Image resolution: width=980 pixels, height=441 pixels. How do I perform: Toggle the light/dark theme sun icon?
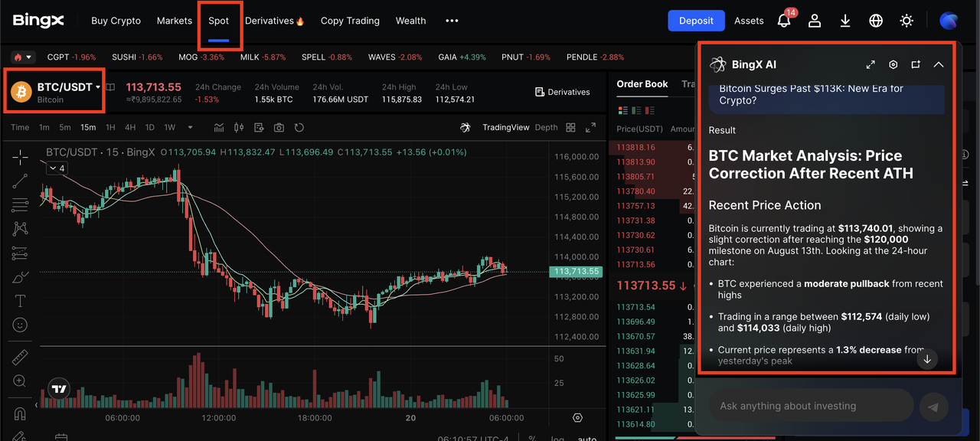pos(906,21)
